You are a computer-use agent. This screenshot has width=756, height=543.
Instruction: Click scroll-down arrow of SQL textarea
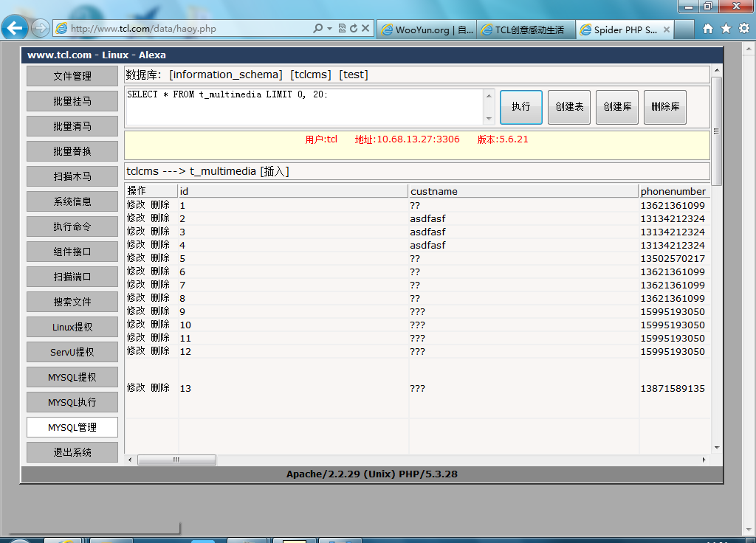coord(489,119)
